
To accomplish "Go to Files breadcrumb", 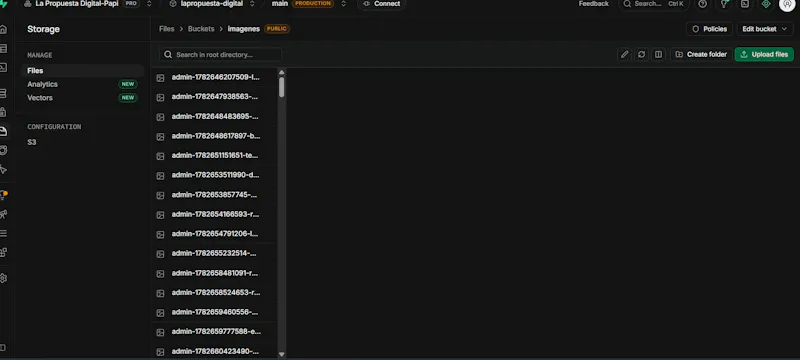I will pos(166,29).
